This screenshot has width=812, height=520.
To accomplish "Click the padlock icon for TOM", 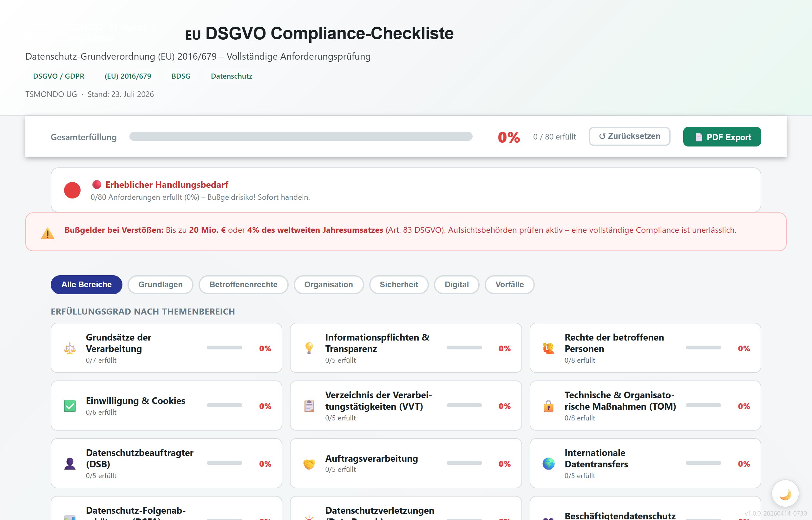I will pos(548,406).
